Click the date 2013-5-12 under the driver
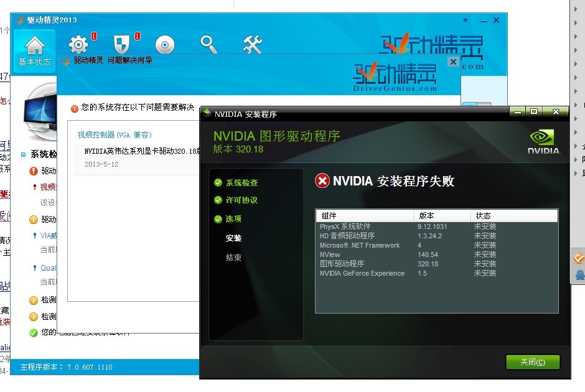This screenshot has width=585, height=392. click(101, 164)
